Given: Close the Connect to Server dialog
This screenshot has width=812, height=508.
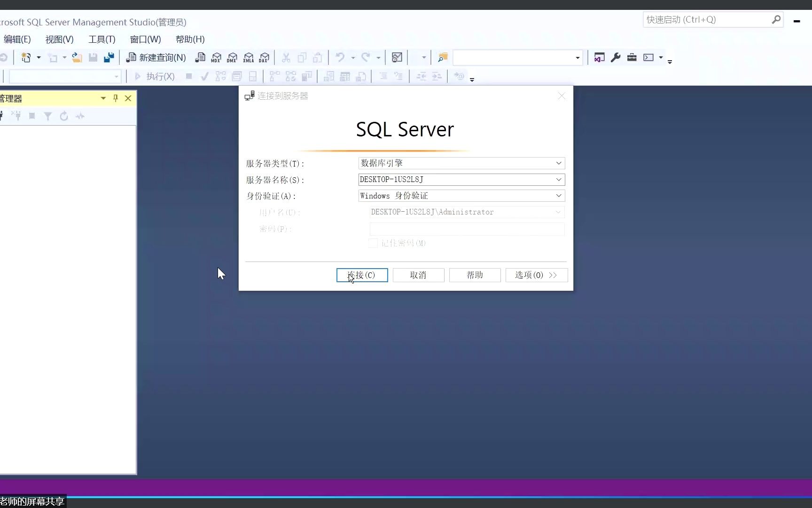Looking at the screenshot, I should pos(562,96).
